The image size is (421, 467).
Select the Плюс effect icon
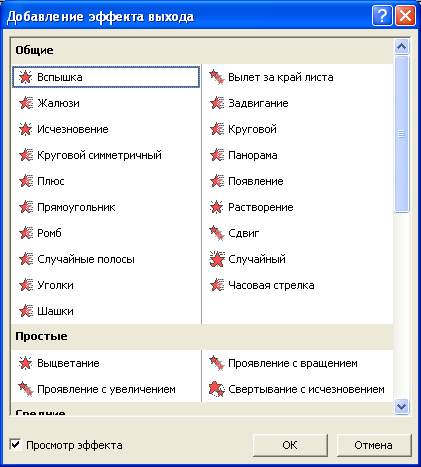coord(26,181)
